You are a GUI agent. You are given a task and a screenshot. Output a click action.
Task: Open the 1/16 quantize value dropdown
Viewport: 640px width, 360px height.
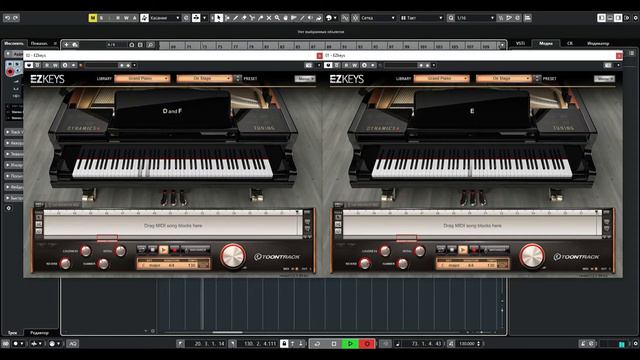coord(475,18)
